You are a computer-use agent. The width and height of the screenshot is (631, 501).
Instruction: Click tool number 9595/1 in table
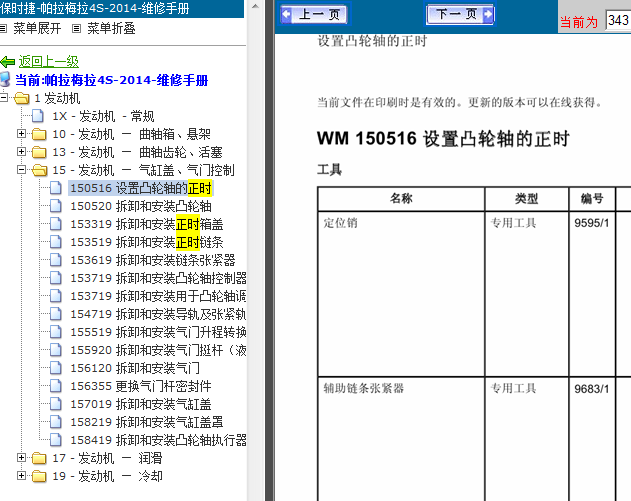point(592,223)
